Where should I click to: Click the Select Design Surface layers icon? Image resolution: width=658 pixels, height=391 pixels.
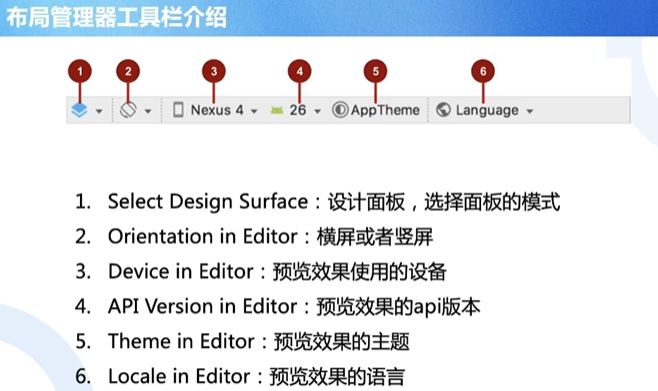79,110
